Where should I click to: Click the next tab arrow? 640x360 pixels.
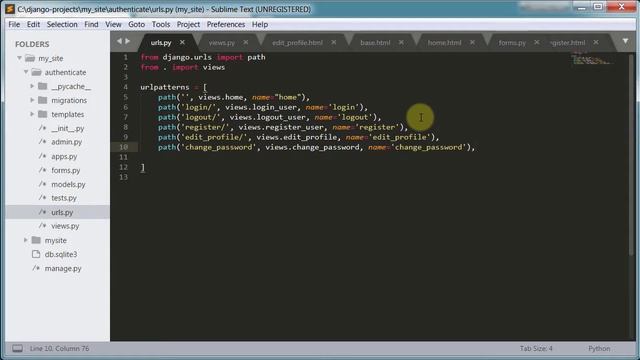(128, 41)
